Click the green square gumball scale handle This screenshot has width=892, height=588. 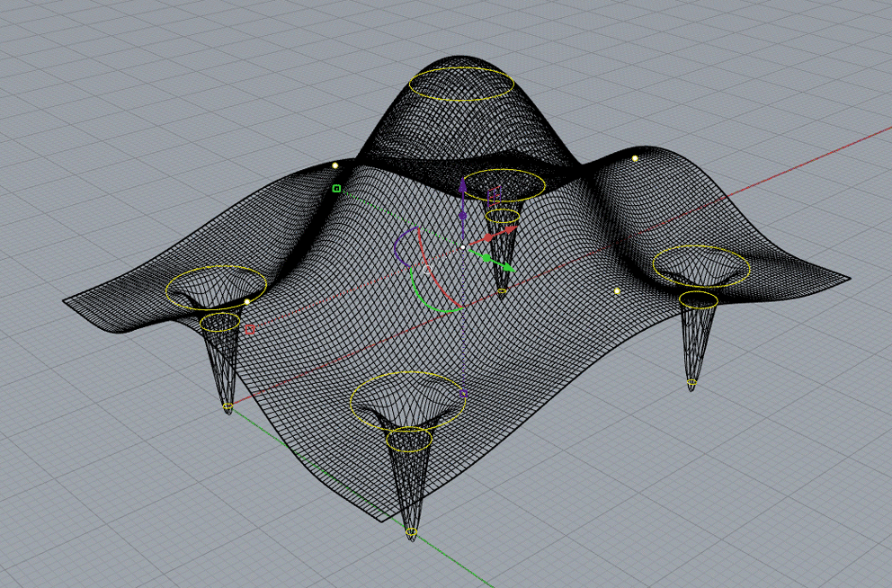point(336,189)
